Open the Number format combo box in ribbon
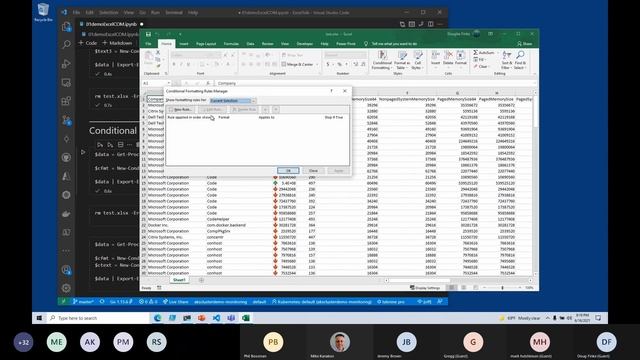Viewport: 640px width, 360px height. (345, 55)
